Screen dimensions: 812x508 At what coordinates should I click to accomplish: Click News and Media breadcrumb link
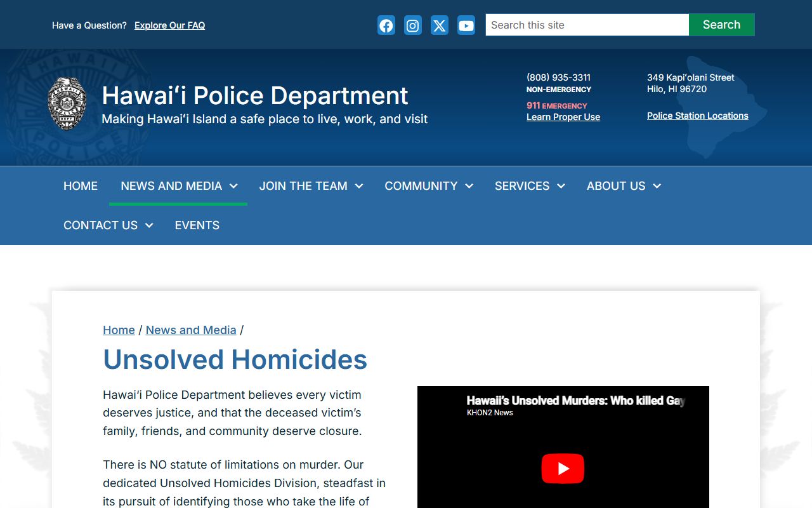point(191,330)
